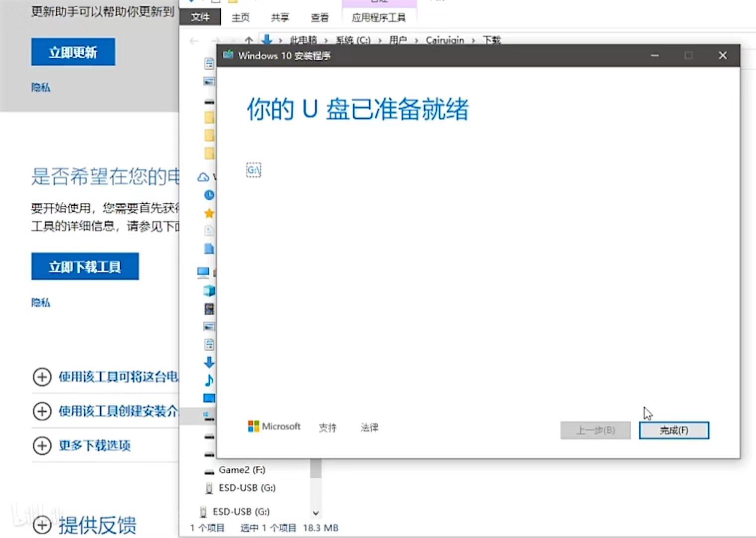Click the 选中 1 个项目 status text
The image size is (756, 538).
[x=268, y=528]
